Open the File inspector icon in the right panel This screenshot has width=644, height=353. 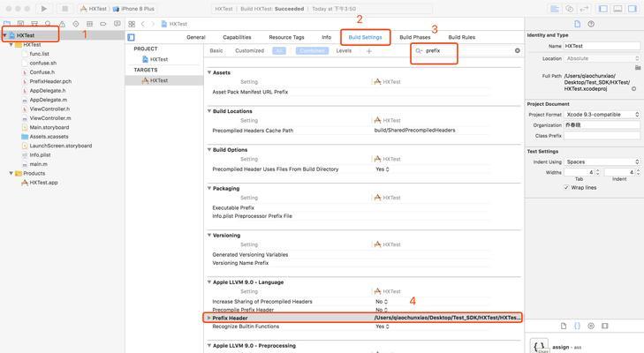(577, 24)
